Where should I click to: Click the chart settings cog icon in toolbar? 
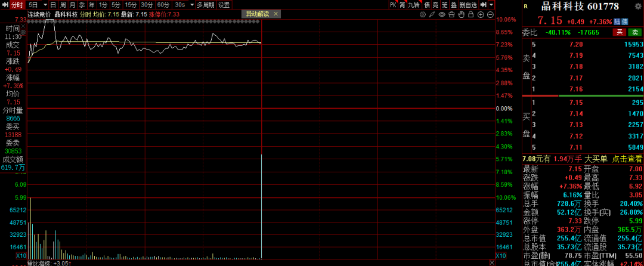click(x=422, y=14)
